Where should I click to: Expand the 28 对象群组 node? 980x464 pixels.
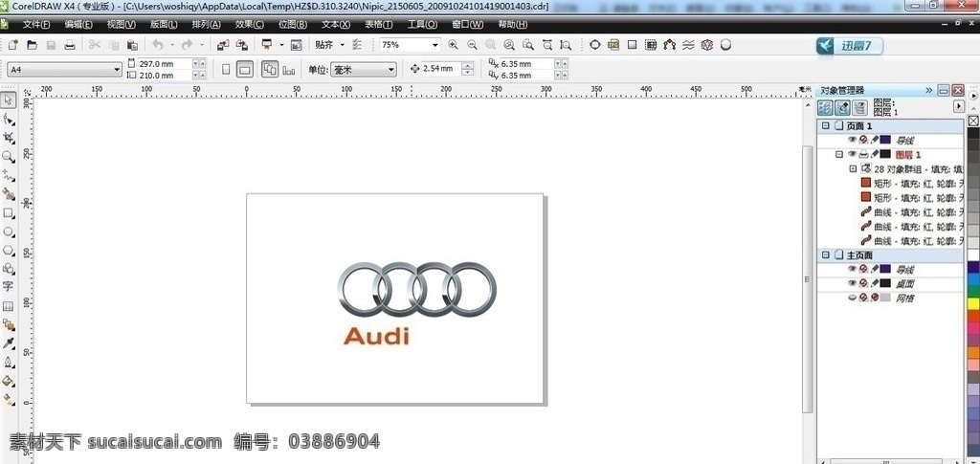tap(853, 168)
